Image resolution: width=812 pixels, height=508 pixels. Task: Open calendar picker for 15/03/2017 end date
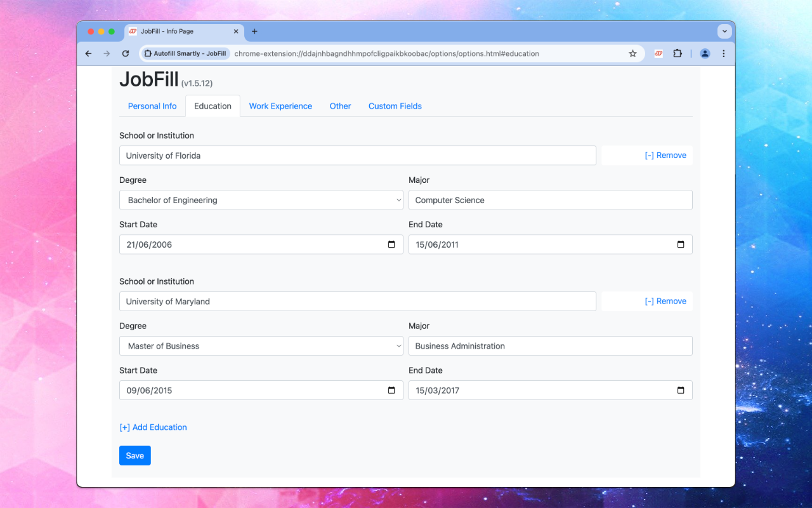point(681,391)
